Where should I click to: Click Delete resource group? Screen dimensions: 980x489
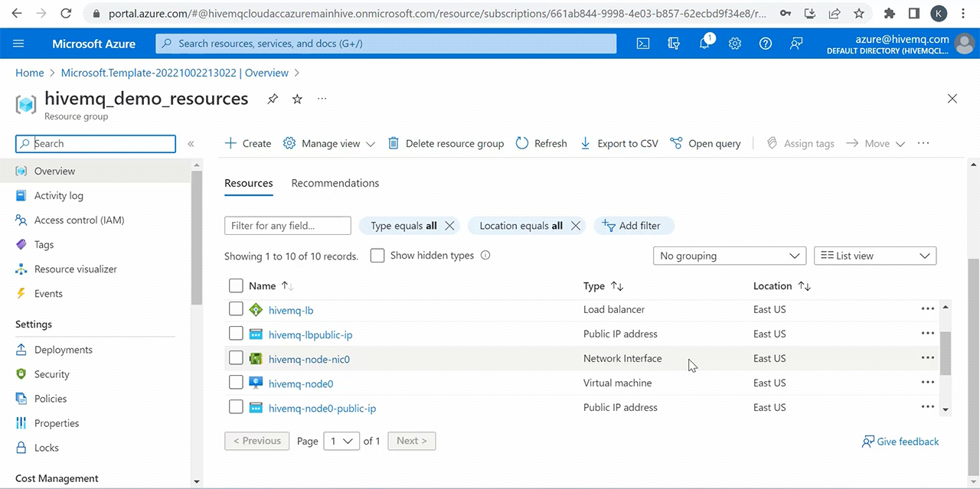[x=446, y=143]
